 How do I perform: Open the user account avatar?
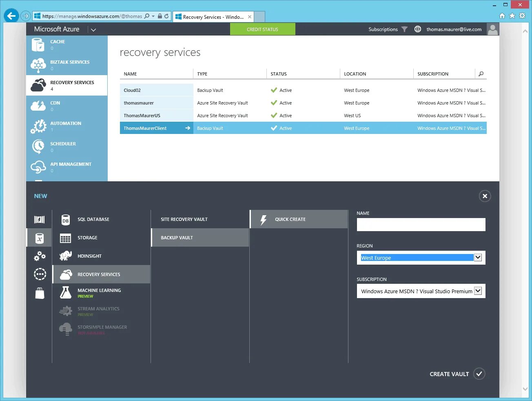[493, 29]
